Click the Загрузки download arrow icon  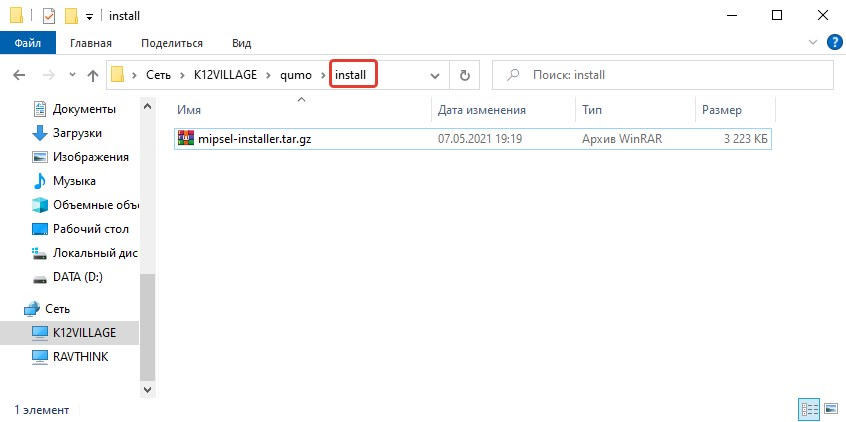[x=40, y=133]
